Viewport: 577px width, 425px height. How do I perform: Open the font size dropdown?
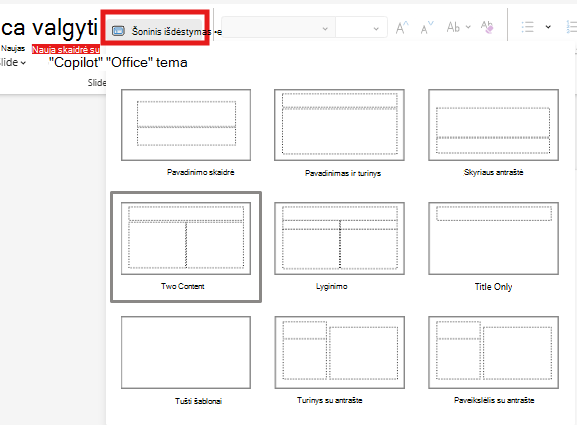point(361,28)
